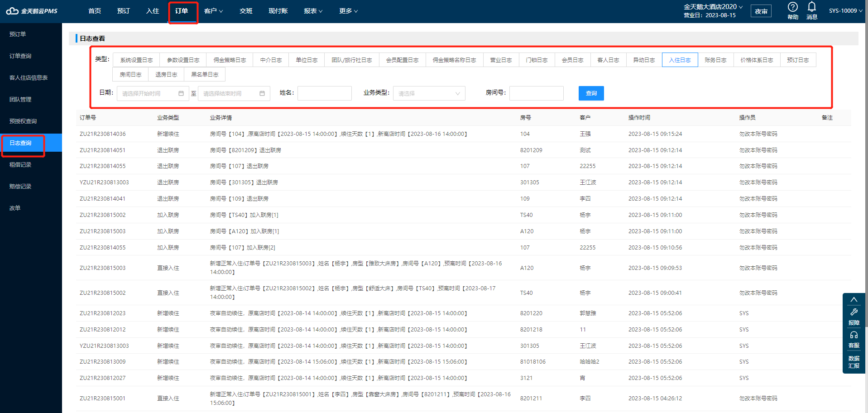The width and height of the screenshot is (868, 413).
Task: Click the blue 查询 button
Action: (591, 93)
